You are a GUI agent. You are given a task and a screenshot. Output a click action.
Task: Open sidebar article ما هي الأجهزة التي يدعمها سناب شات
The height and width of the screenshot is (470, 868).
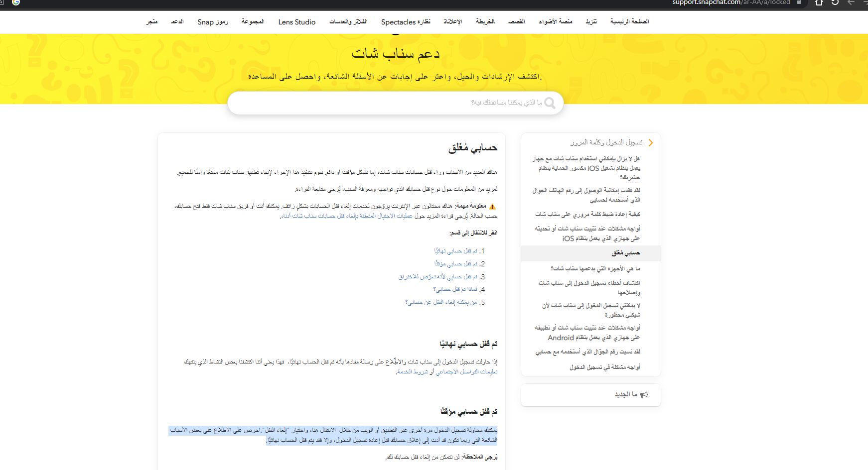click(x=595, y=269)
